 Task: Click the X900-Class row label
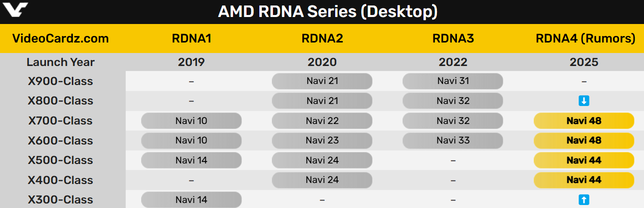pos(60,81)
